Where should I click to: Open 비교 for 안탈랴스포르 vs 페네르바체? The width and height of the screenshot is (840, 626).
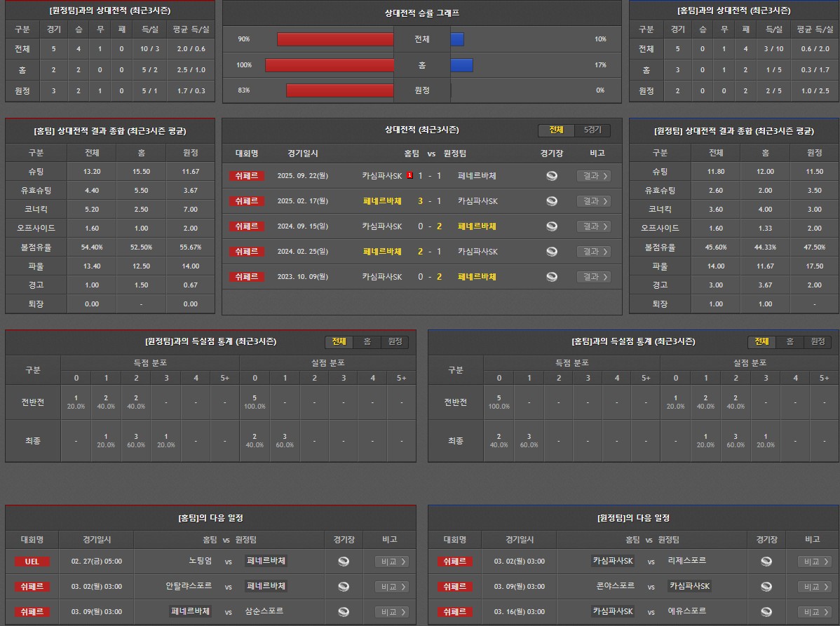click(391, 587)
